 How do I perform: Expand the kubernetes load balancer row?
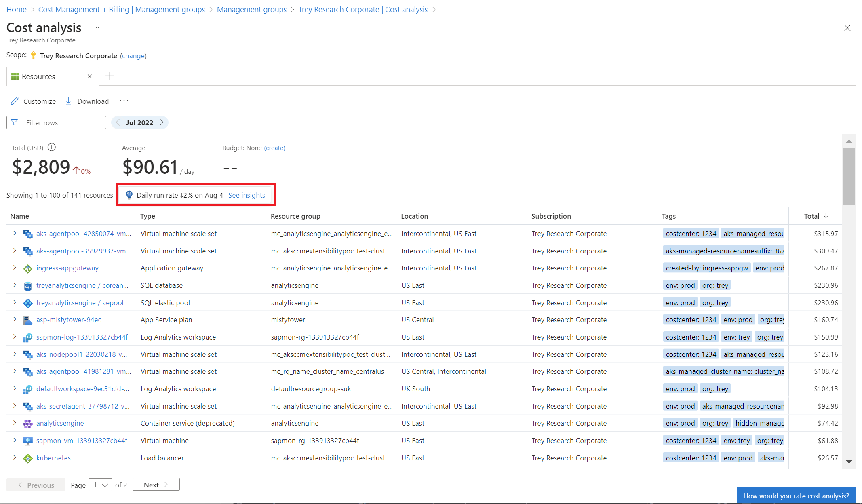(15, 458)
